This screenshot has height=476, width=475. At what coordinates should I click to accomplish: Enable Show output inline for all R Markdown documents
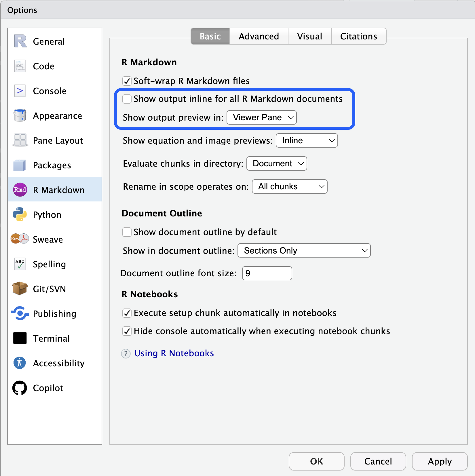coord(127,99)
